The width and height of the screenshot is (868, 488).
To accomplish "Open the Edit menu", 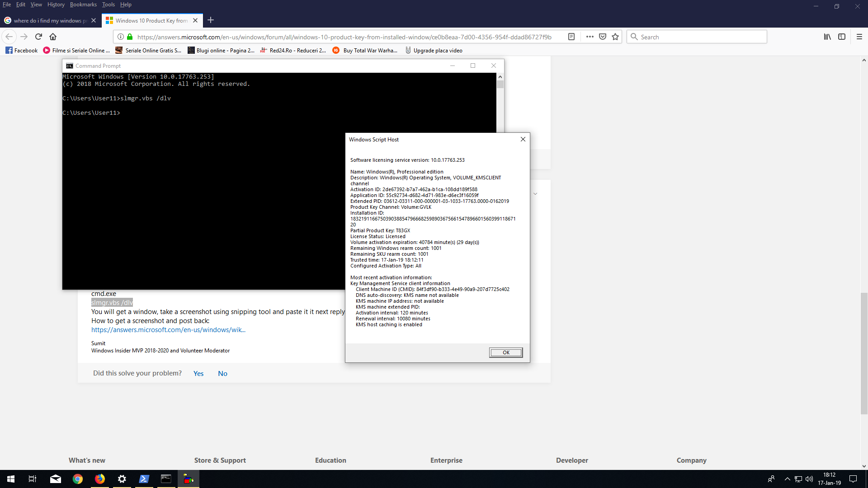I will click(x=21, y=5).
